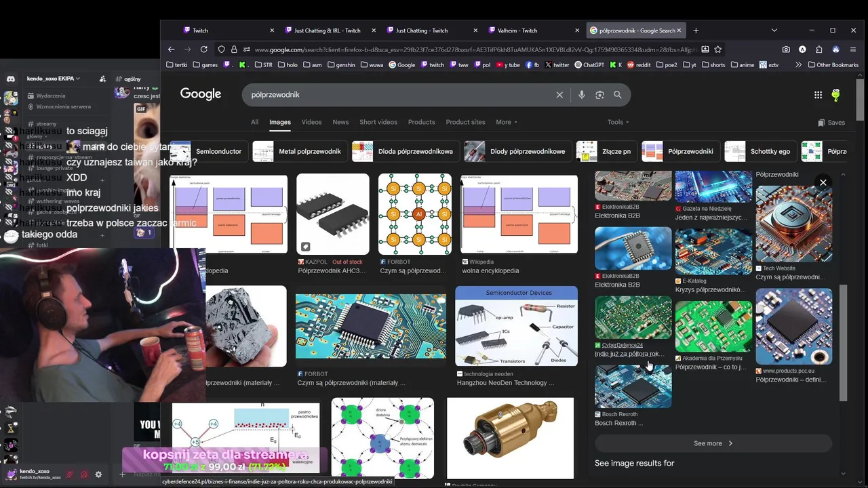Image resolution: width=868 pixels, height=488 pixels.
Task: Expand kendo_xoxo EKIPA server menu in Discord
Action: pyautogui.click(x=54, y=79)
